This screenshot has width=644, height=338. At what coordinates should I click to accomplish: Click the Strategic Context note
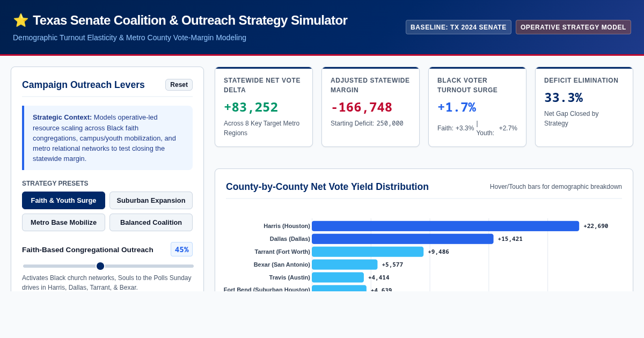tap(107, 138)
